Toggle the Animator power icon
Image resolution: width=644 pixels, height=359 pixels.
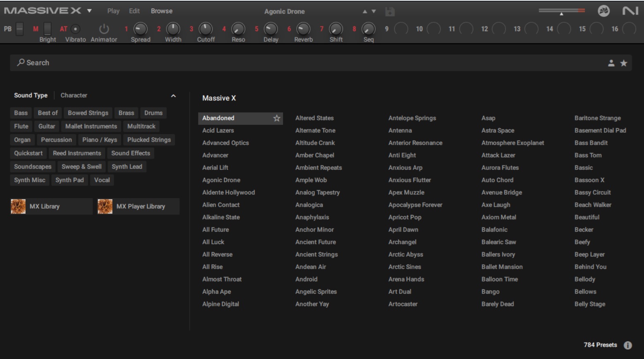(104, 29)
